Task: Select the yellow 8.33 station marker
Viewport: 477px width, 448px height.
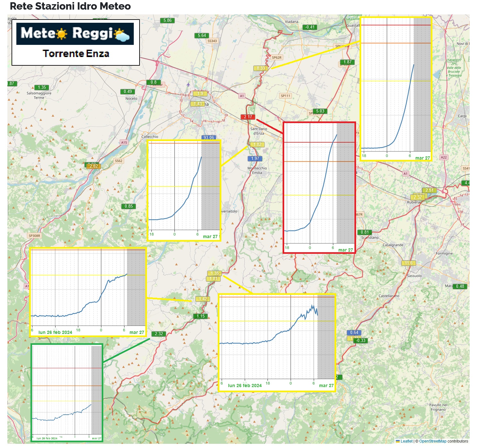Action: [261, 68]
